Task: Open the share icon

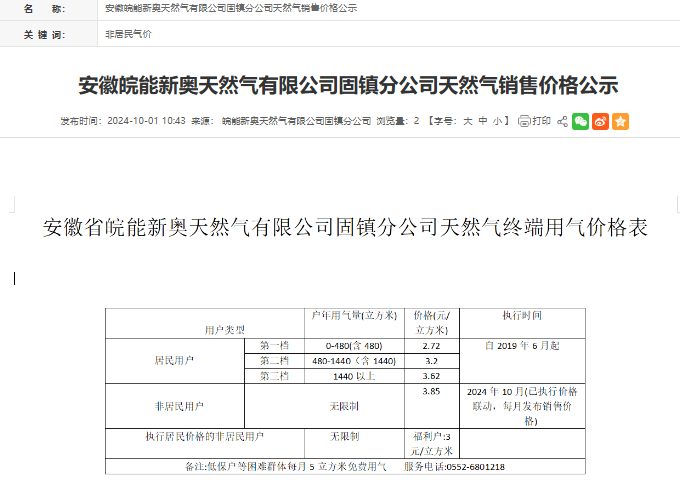Action: pos(562,121)
